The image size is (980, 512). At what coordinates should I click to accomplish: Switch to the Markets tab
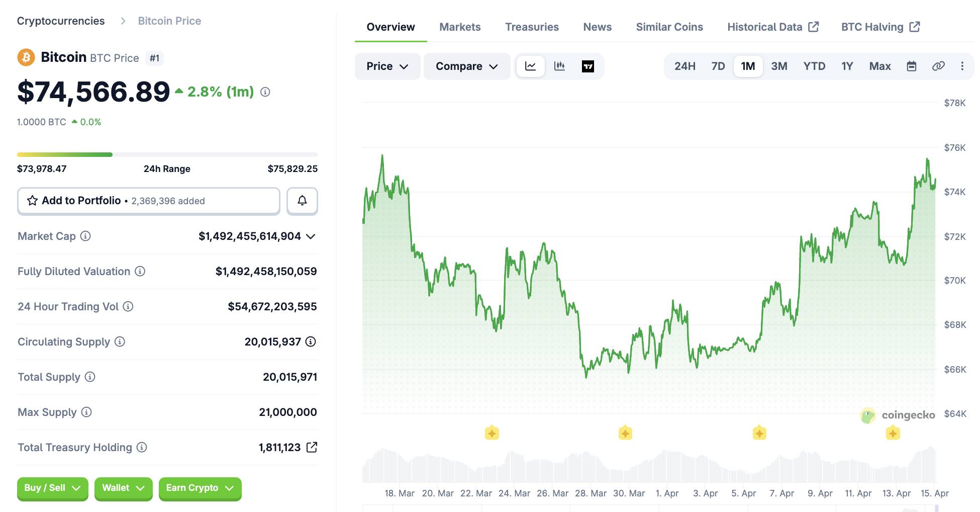click(459, 27)
